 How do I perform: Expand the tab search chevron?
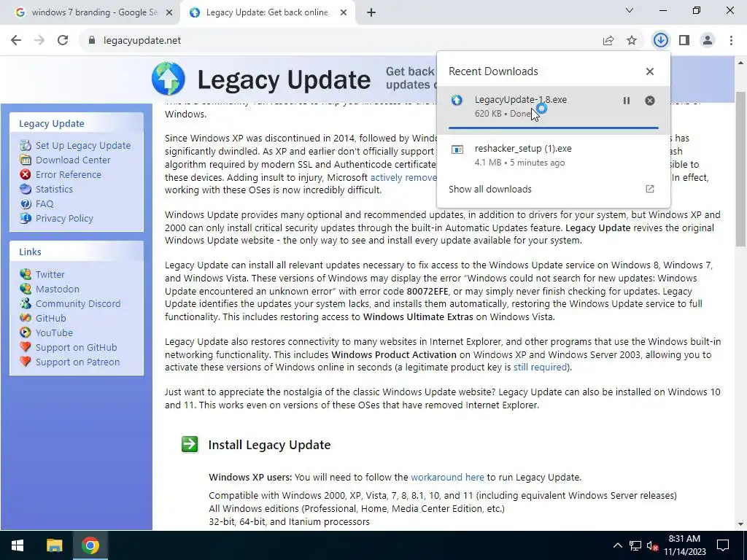tap(630, 10)
